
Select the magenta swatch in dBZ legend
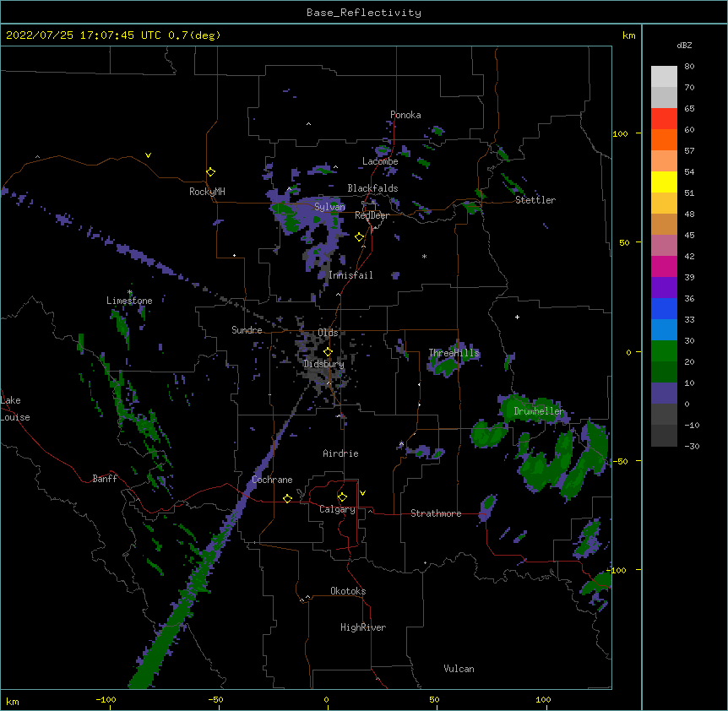(x=664, y=266)
